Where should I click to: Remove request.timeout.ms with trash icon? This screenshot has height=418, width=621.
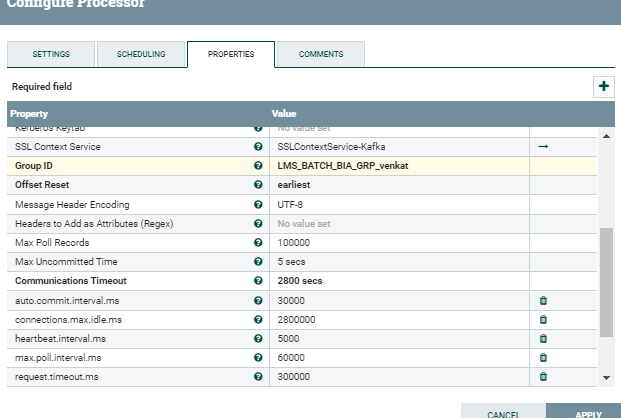coord(543,377)
